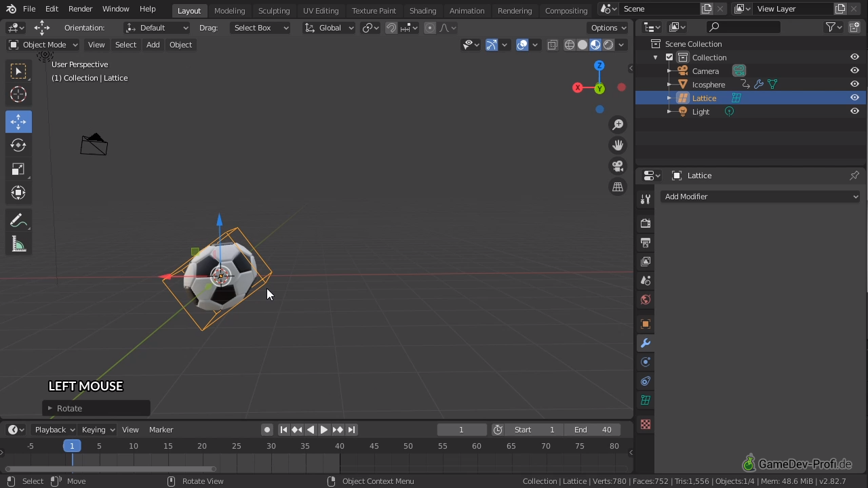Open the Object Mode dropdown

pyautogui.click(x=43, y=45)
